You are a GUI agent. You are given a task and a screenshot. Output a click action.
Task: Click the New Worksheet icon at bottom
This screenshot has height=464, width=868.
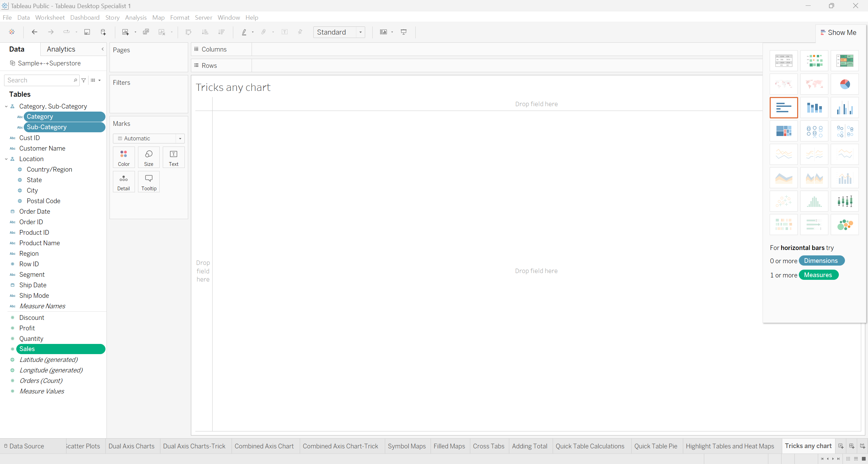point(841,446)
